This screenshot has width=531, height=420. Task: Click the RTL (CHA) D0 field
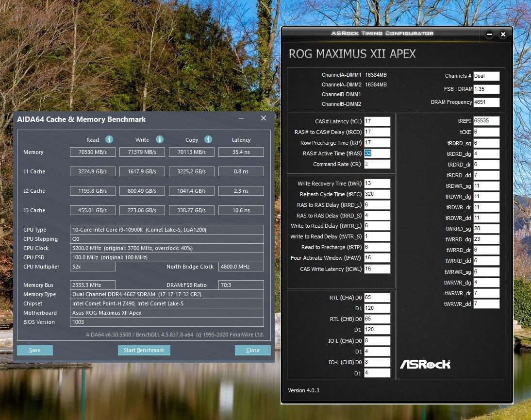377,297
